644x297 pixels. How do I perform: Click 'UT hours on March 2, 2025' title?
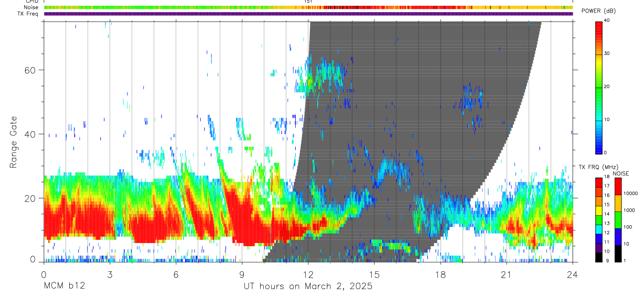(308, 287)
